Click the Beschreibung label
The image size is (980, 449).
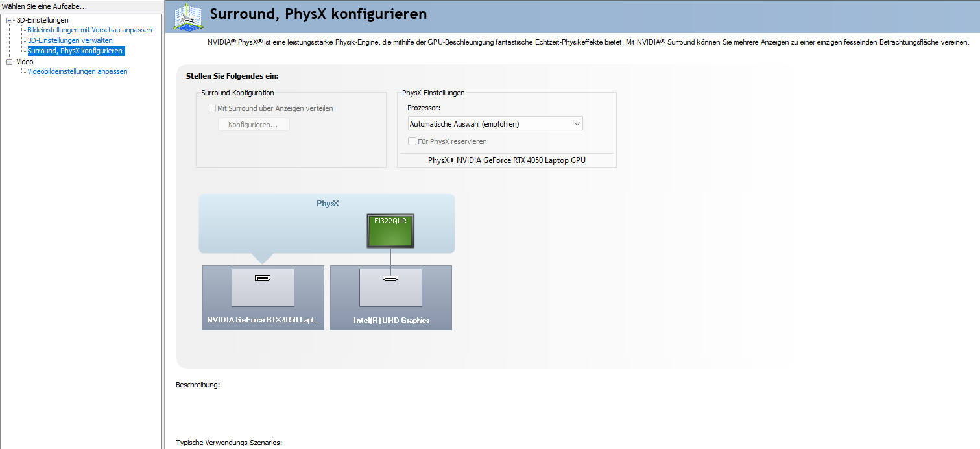click(198, 385)
